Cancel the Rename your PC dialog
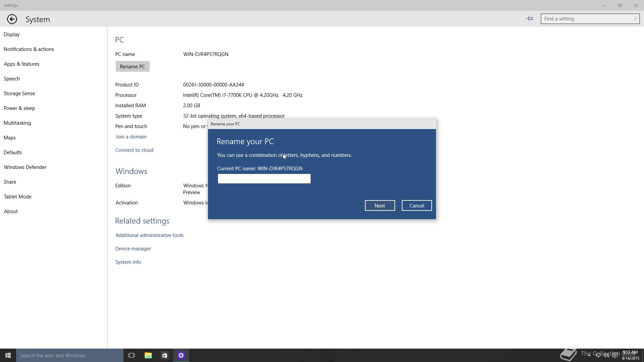Viewport: 644px width, 362px height. 417,205
